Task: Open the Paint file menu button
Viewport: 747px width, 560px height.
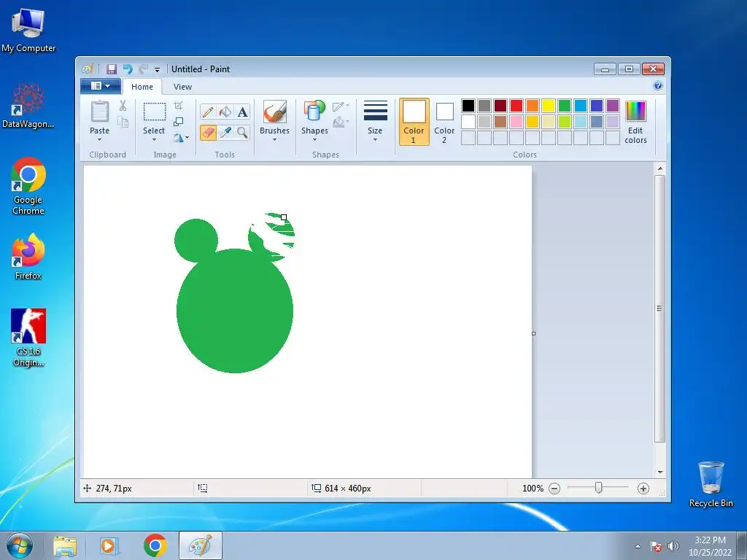Action: 101,86
